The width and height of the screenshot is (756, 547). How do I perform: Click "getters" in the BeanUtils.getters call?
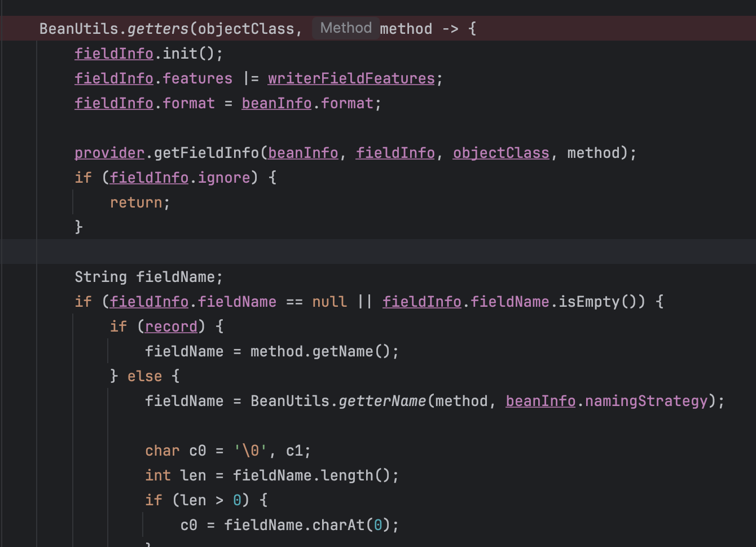158,29
